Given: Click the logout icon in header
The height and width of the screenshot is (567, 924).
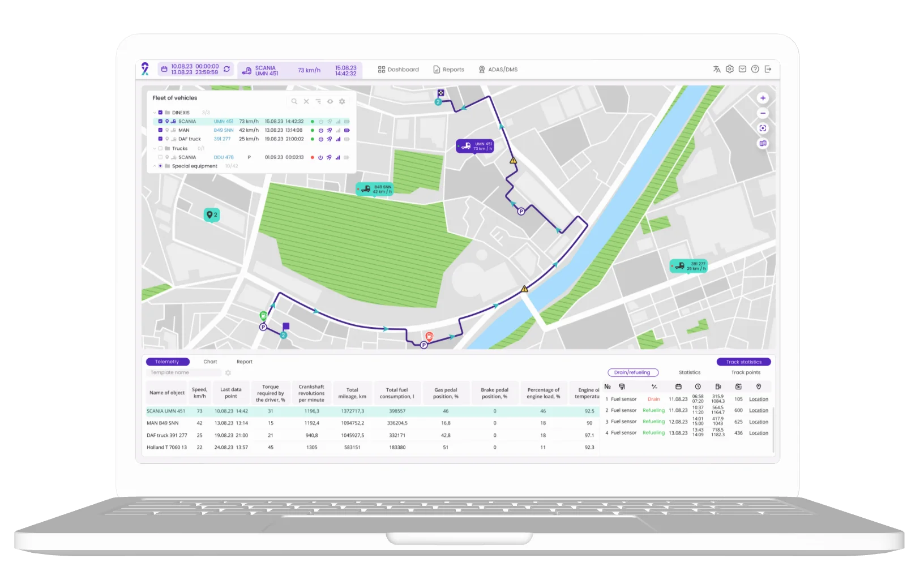Looking at the screenshot, I should (x=768, y=69).
